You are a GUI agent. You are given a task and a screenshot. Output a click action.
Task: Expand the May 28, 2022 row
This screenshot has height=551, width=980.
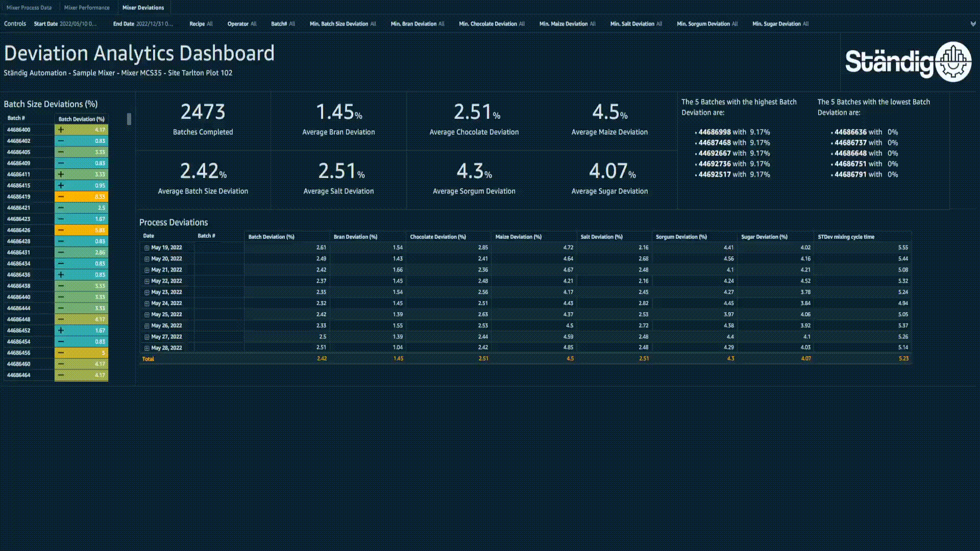pyautogui.click(x=146, y=348)
